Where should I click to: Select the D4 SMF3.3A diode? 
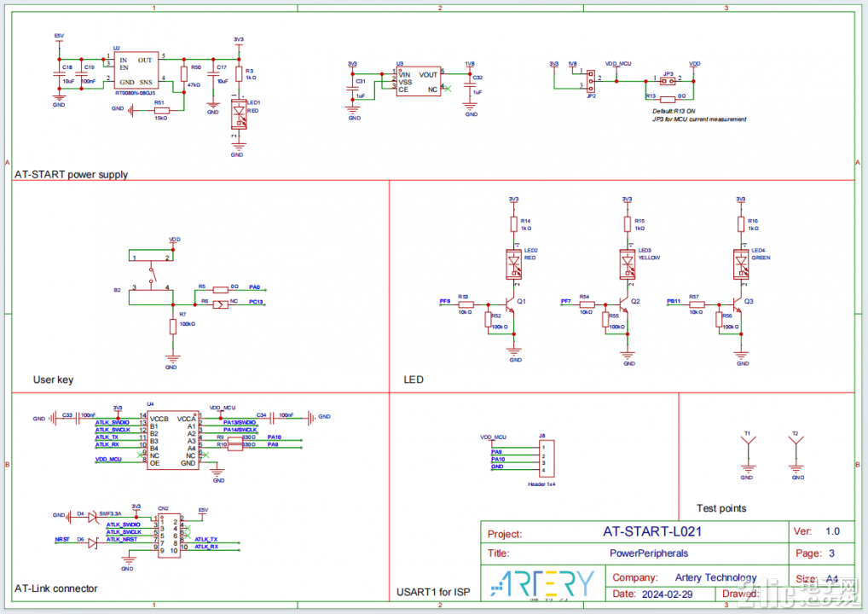click(x=92, y=518)
